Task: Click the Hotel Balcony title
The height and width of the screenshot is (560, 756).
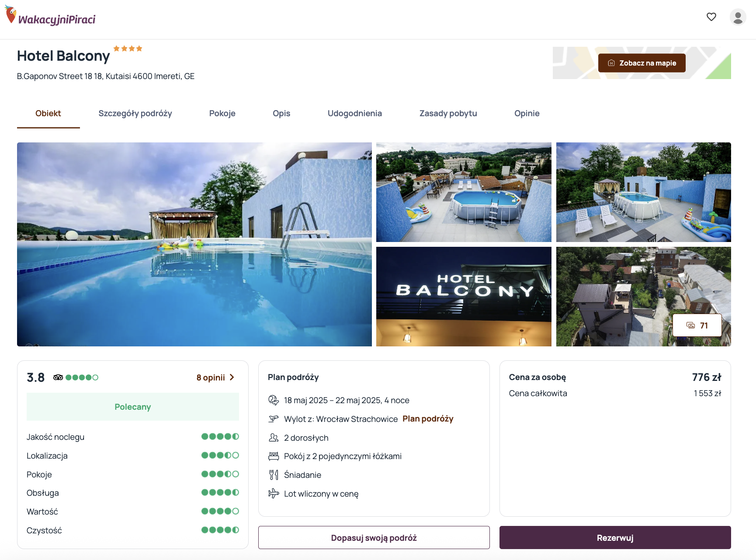Action: (63, 56)
